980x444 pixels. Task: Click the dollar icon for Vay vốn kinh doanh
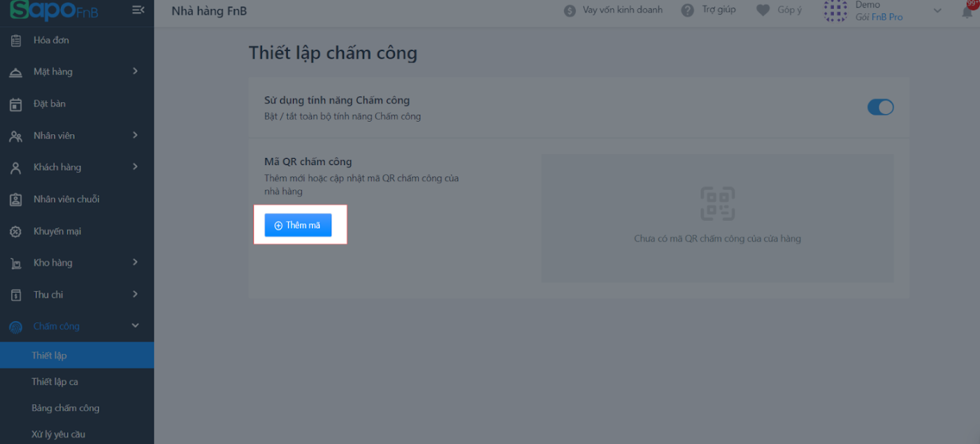[x=570, y=10]
